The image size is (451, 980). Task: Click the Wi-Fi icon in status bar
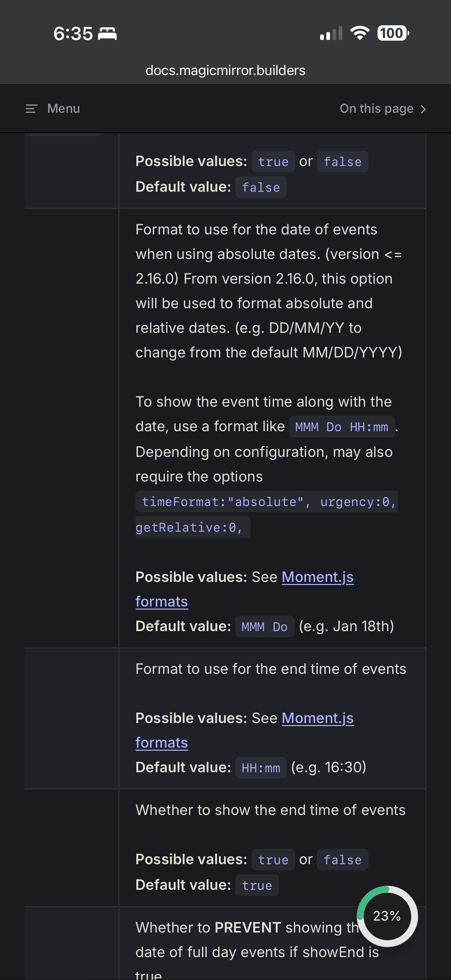click(x=359, y=33)
